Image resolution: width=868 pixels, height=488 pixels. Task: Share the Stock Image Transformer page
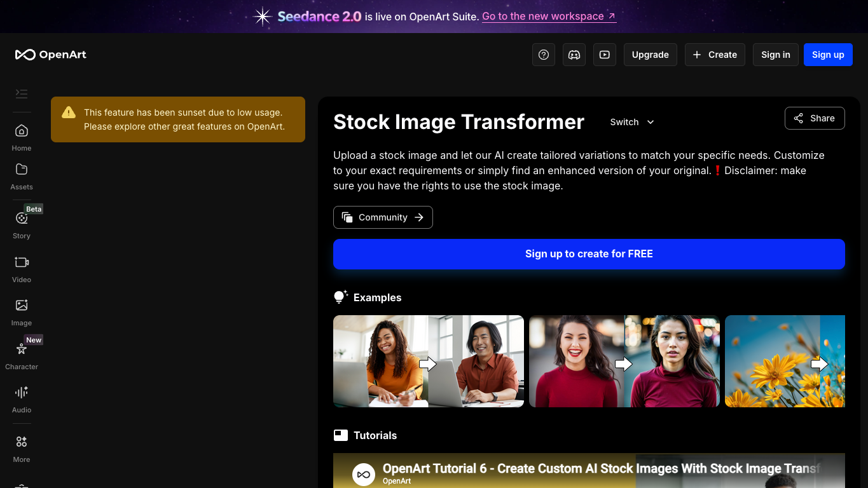(815, 118)
